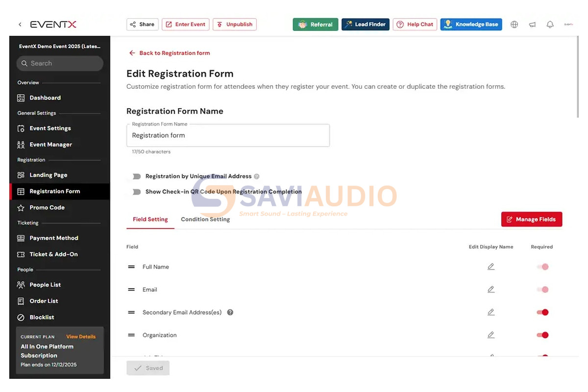Open People List in sidebar
This screenshot has width=588, height=392.
pos(60,285)
